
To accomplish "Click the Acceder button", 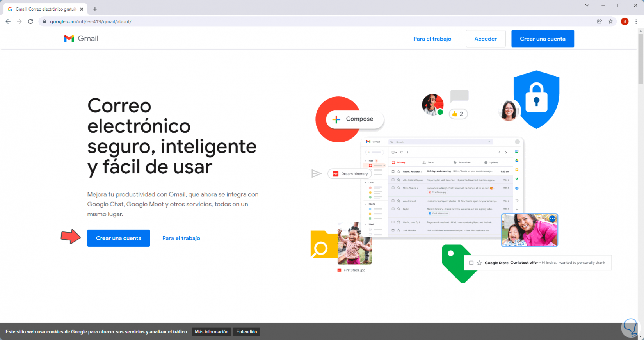I will 486,39.
